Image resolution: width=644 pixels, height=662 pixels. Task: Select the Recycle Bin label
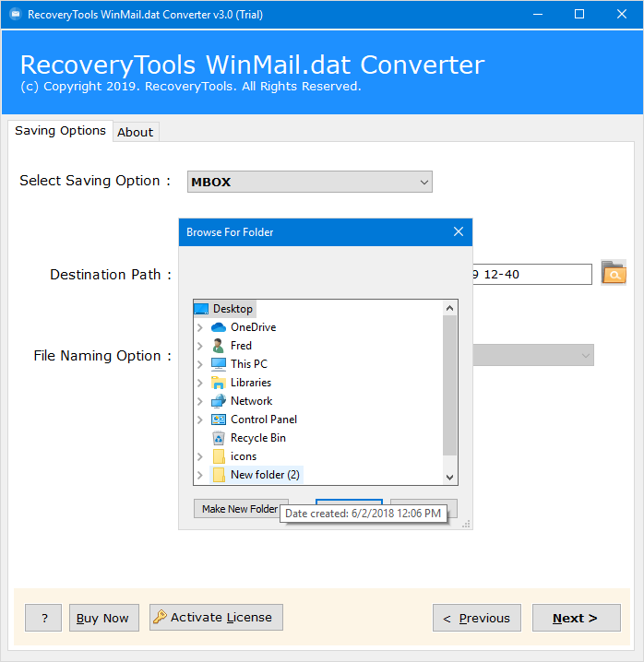point(258,438)
